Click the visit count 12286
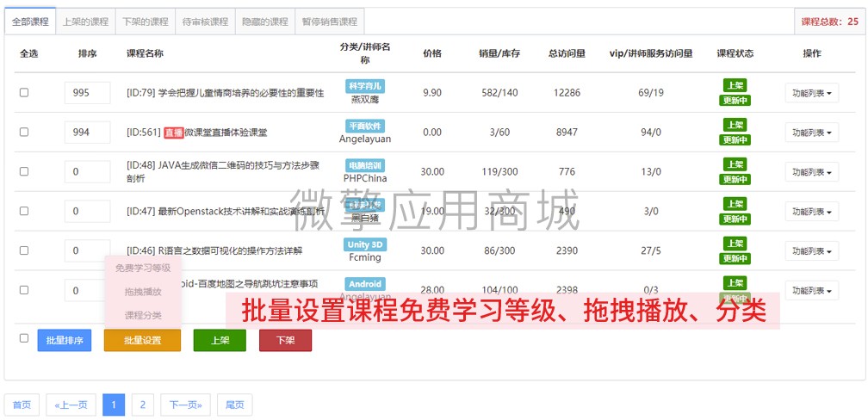868x420 pixels. click(567, 93)
